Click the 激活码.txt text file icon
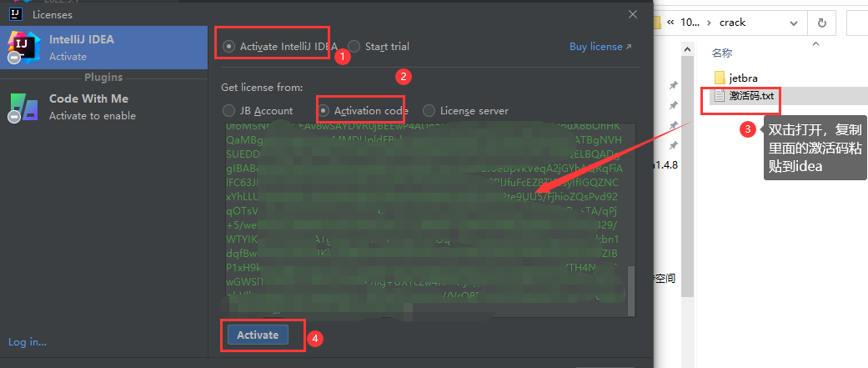 (x=719, y=96)
